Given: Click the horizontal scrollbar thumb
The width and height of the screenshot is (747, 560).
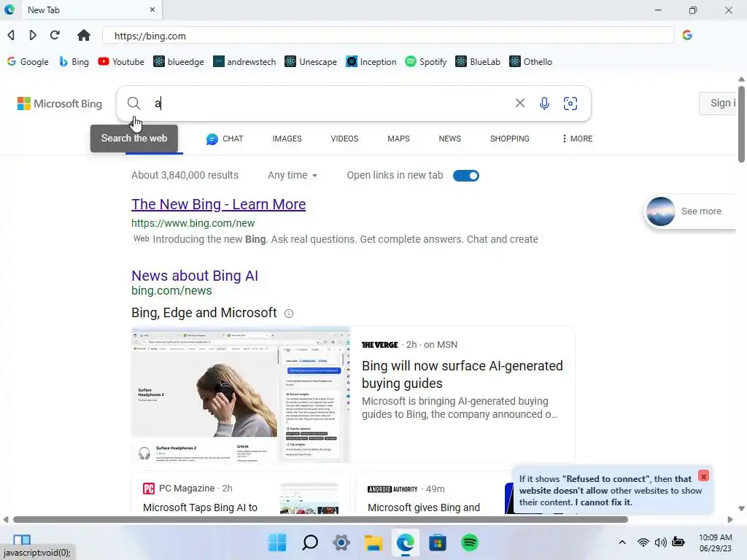Looking at the screenshot, I should point(320,519).
